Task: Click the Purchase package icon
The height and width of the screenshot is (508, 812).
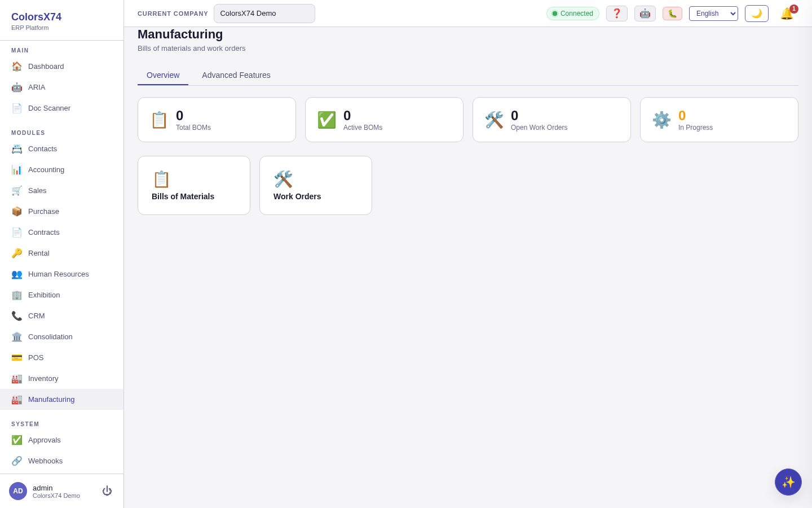Action: (17, 211)
